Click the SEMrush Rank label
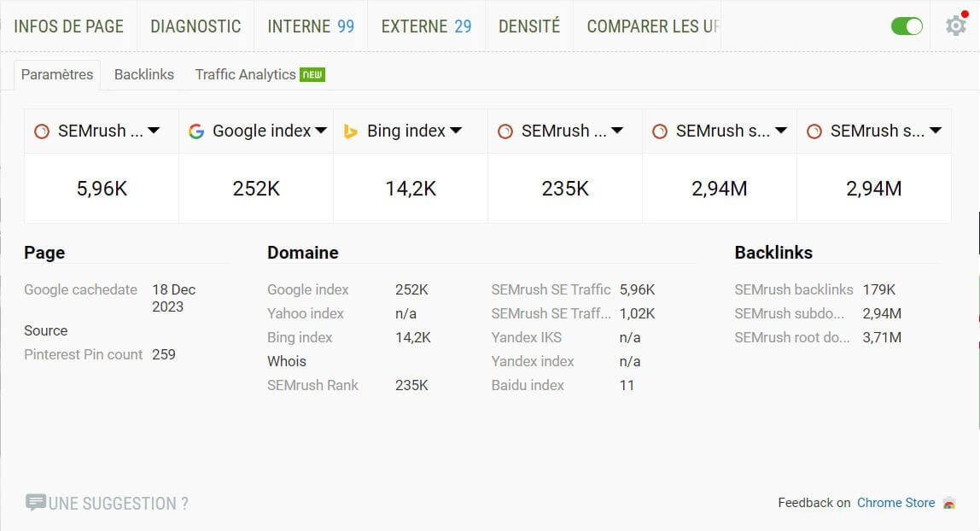The image size is (980, 531). [313, 385]
